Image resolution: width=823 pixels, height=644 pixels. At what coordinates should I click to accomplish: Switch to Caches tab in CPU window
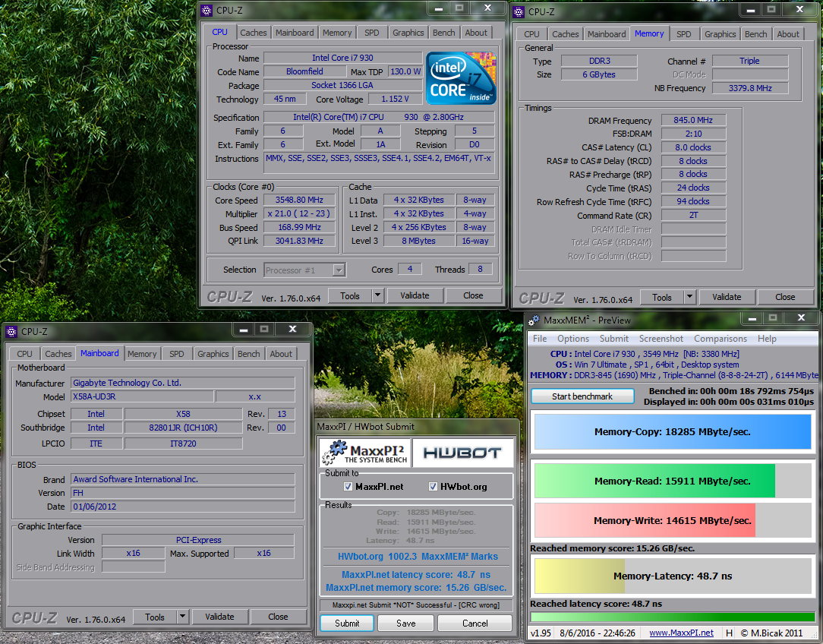(253, 33)
